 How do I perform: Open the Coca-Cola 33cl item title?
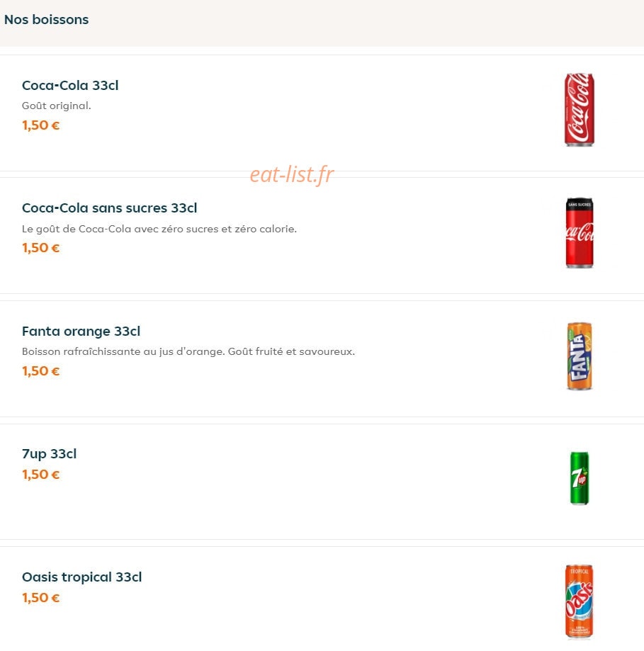[70, 85]
